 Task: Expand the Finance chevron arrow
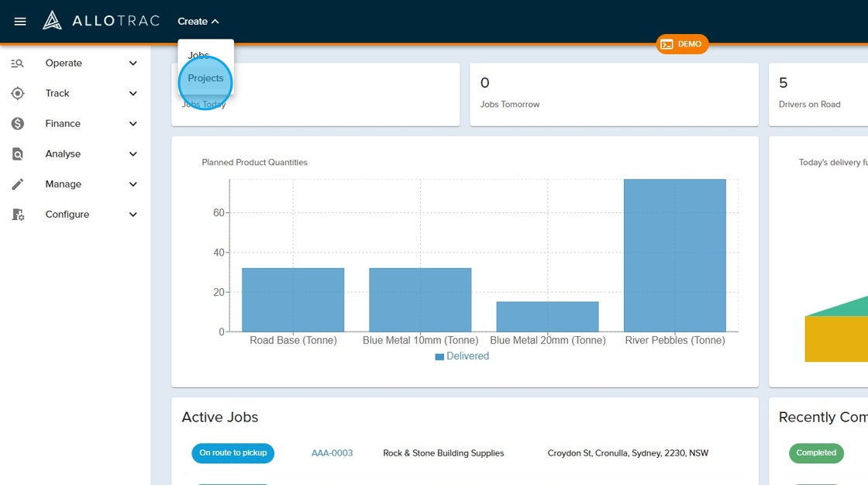tap(133, 124)
